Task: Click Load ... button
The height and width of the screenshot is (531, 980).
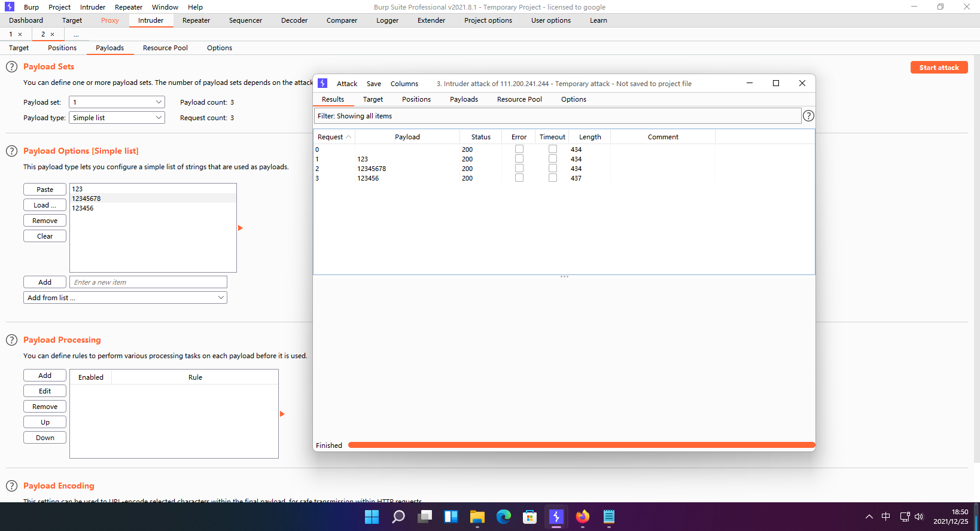Action: [45, 205]
